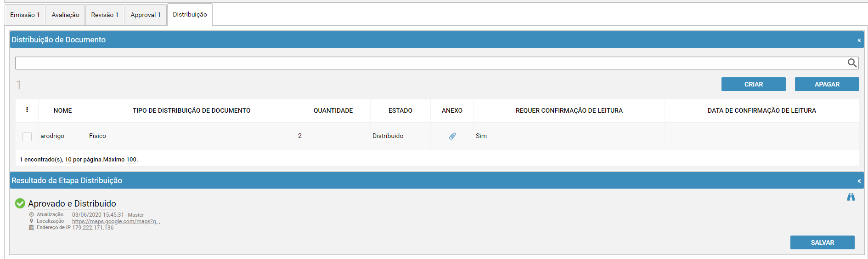Image resolution: width=868 pixels, height=259 pixels.
Task: Click the Aprovado e Distribuido status link
Action: 72,203
